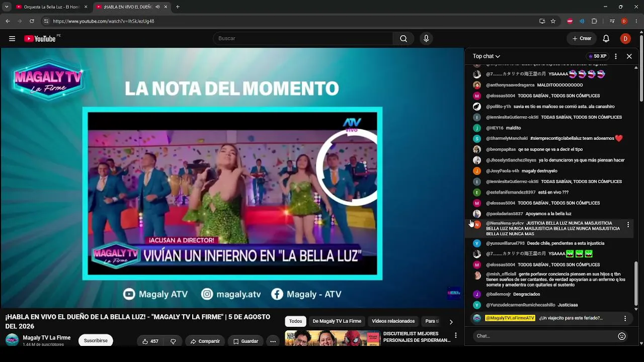Open the browser Extensions puzzle icon

tap(594, 21)
